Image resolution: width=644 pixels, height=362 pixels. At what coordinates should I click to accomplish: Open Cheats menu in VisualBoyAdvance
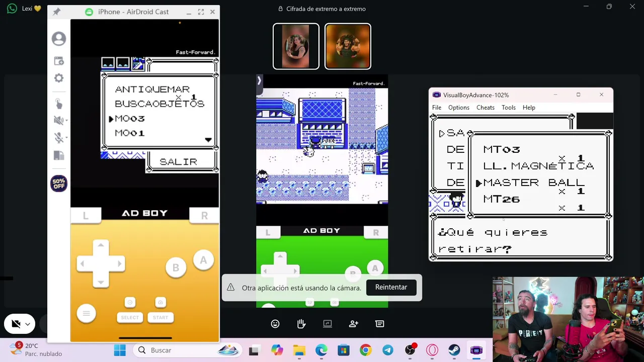tap(486, 108)
